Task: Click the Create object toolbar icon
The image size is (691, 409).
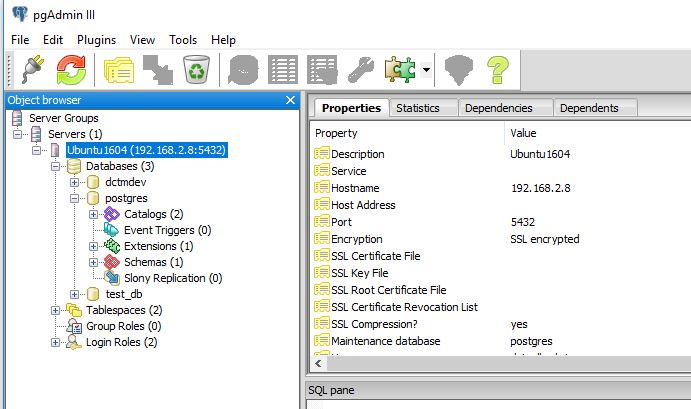Action: (158, 70)
